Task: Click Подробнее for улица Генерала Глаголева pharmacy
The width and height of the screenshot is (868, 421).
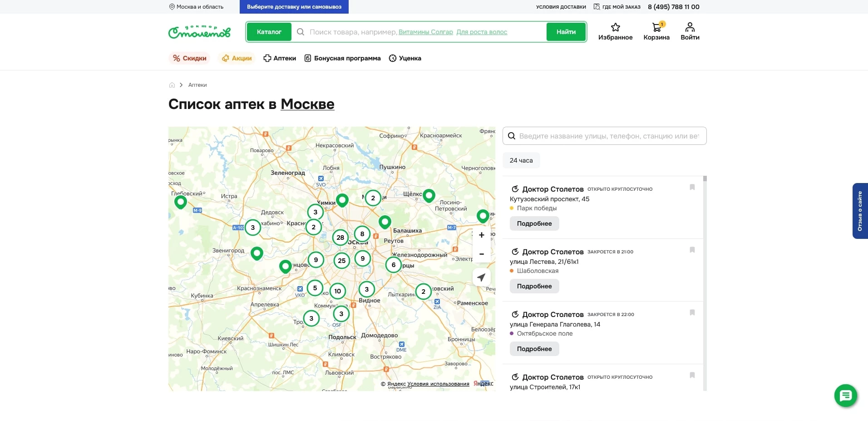Action: (x=534, y=349)
